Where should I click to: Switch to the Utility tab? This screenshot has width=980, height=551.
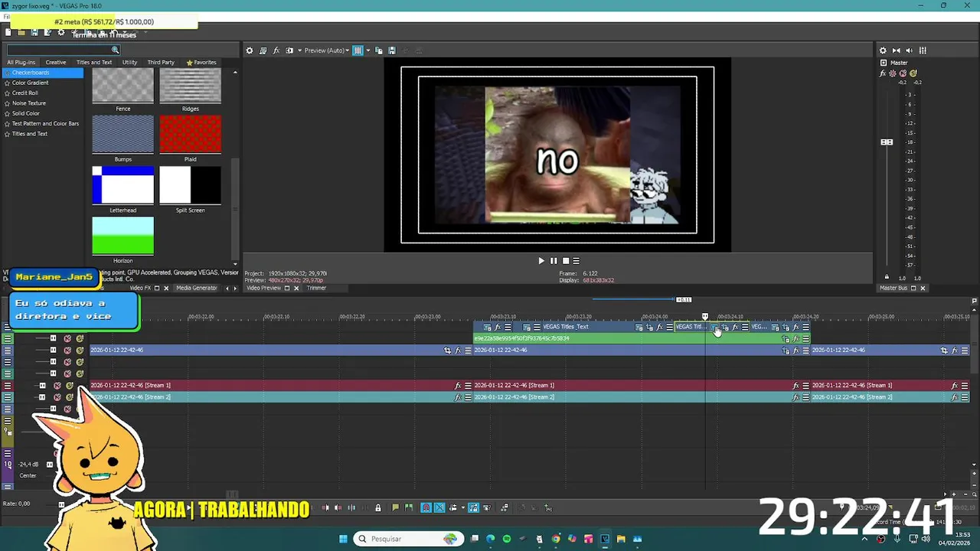click(x=129, y=62)
